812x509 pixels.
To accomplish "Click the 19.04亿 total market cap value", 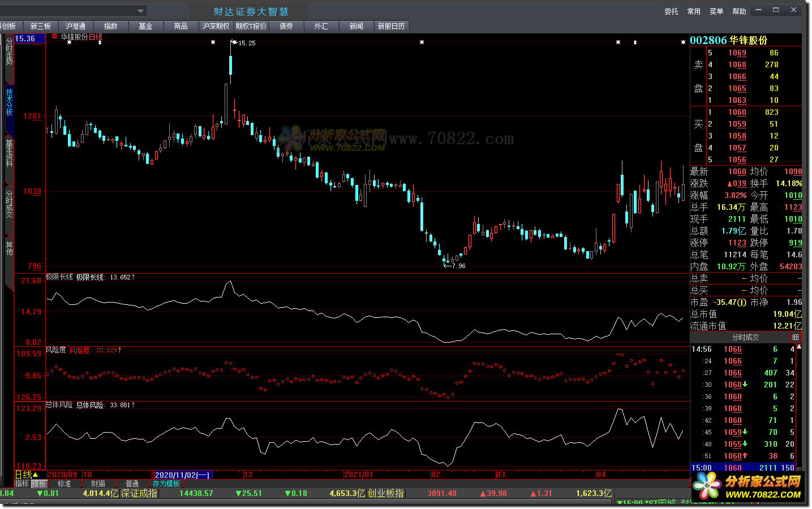I will (x=787, y=314).
